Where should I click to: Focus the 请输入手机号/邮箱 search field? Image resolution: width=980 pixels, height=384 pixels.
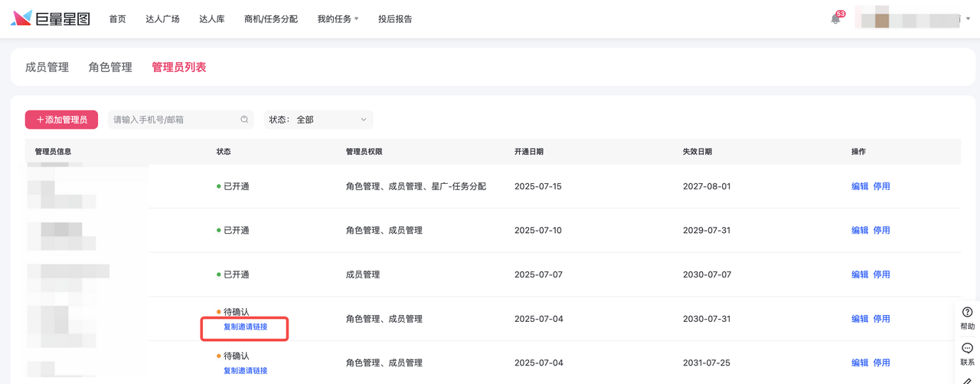tap(172, 120)
